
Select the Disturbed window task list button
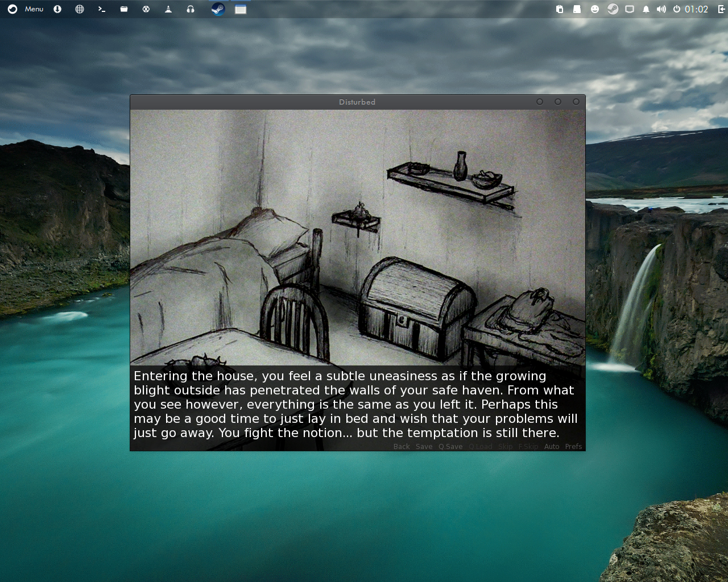(x=241, y=9)
